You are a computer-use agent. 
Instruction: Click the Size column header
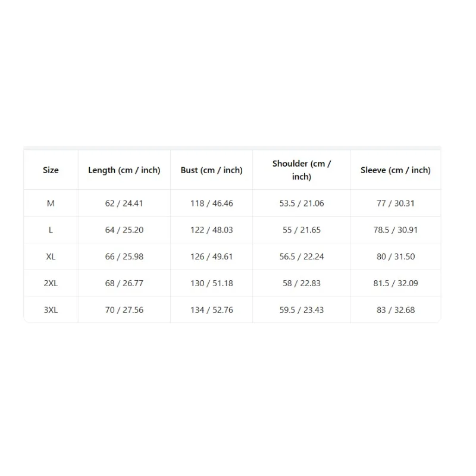pyautogui.click(x=51, y=170)
